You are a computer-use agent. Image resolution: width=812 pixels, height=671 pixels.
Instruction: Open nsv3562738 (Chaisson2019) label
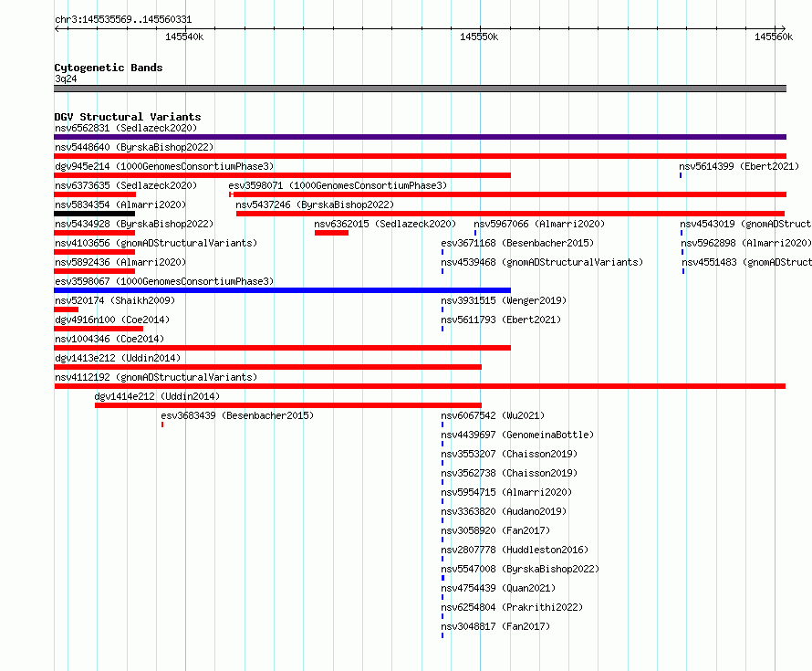coord(509,473)
